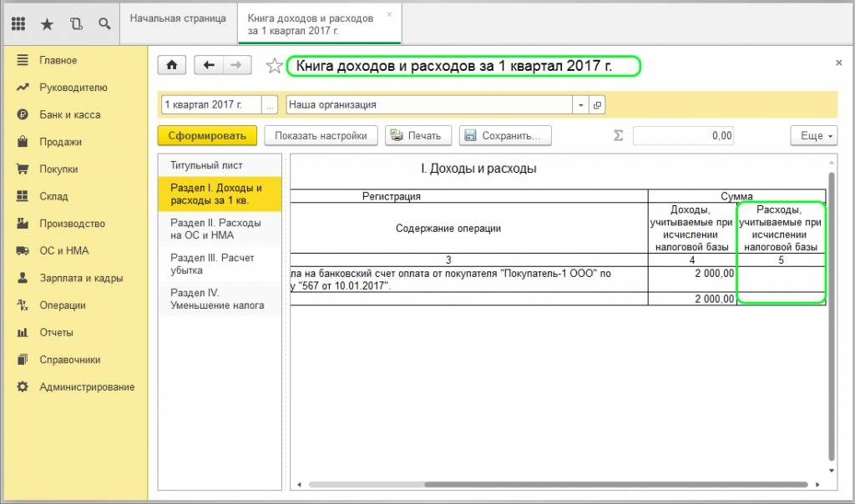Open the Еще dropdown menu
The width and height of the screenshot is (855, 504).
[x=813, y=136]
